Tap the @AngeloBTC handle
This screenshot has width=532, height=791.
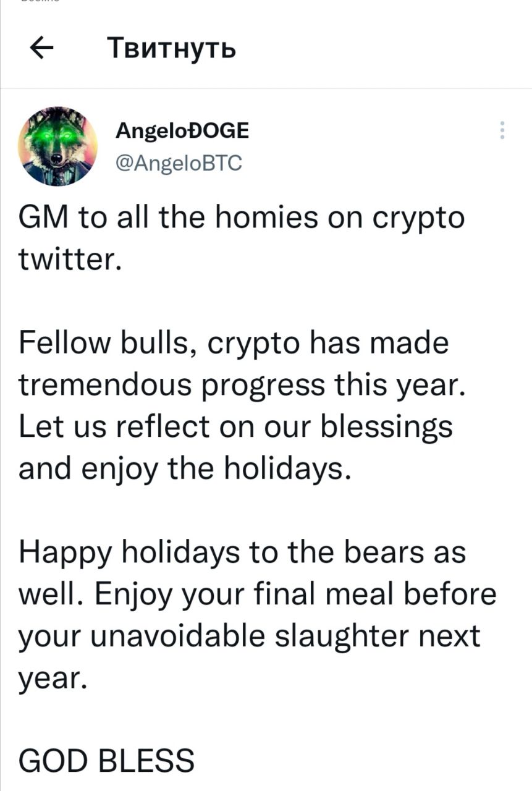[x=179, y=163]
